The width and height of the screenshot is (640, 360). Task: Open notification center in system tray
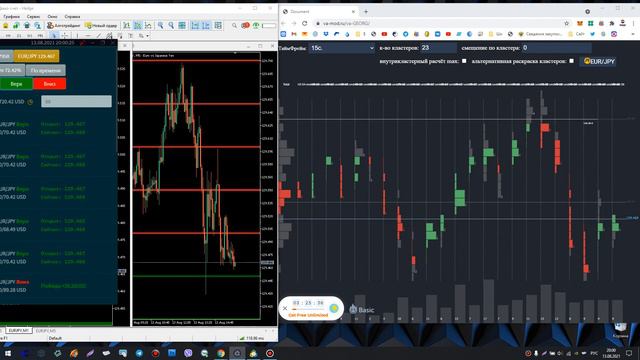629,353
